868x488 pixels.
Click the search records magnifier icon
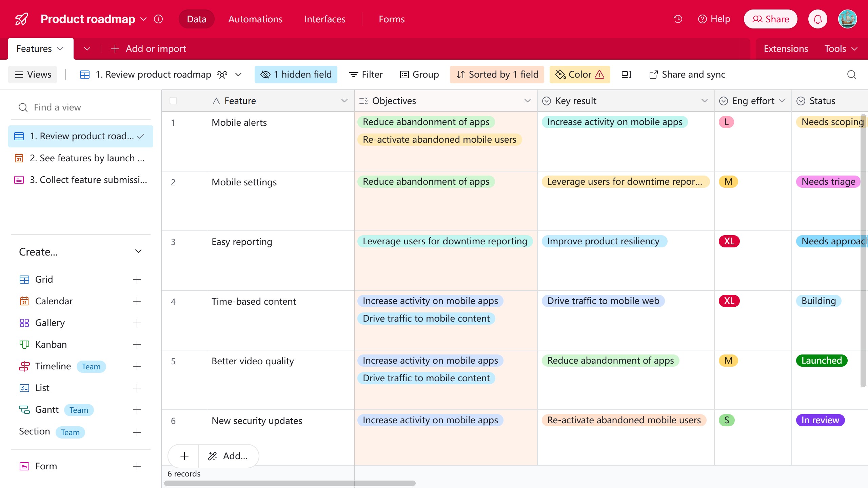pos(851,75)
